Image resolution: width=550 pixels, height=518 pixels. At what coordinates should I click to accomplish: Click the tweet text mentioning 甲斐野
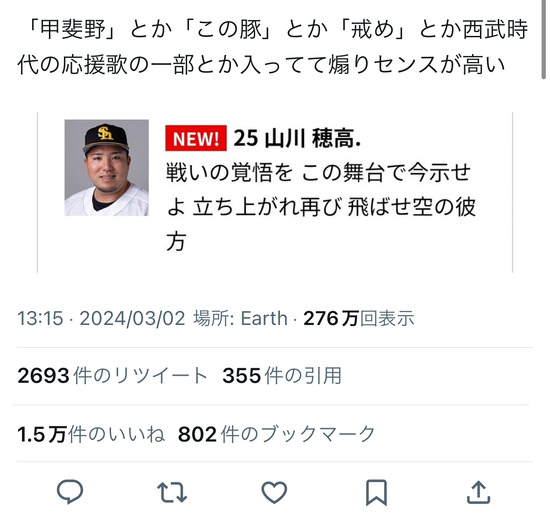click(x=273, y=47)
